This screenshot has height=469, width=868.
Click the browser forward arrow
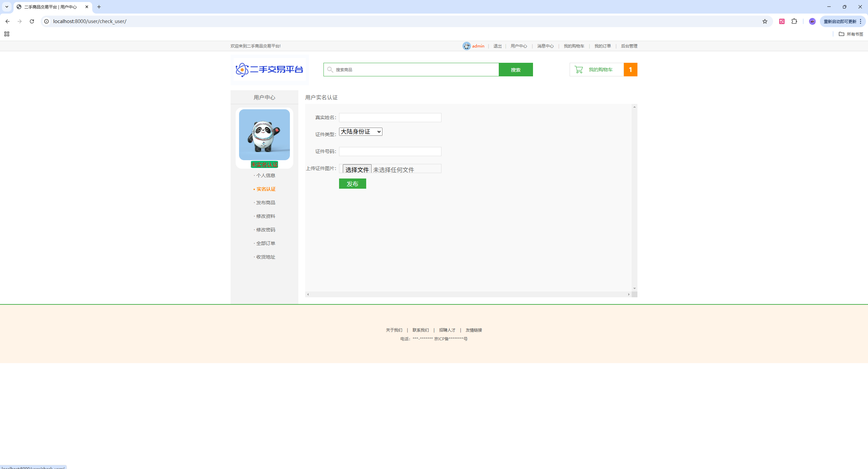tap(20, 21)
